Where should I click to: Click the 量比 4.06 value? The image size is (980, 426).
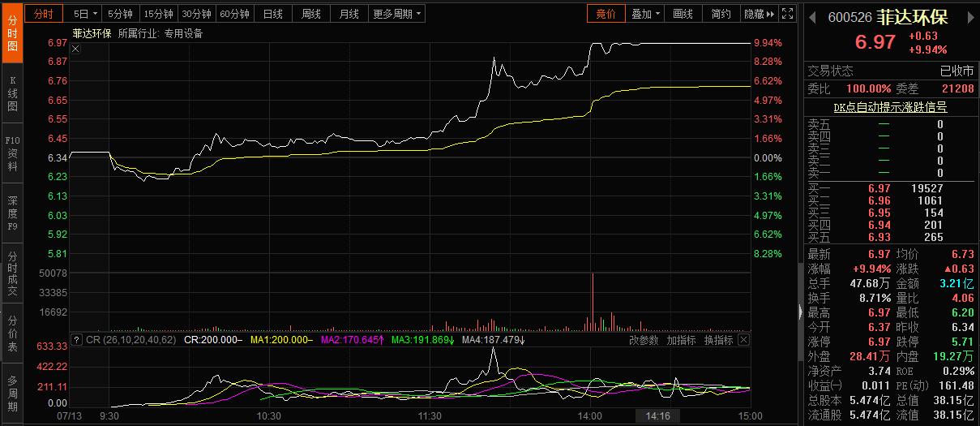[x=963, y=298]
